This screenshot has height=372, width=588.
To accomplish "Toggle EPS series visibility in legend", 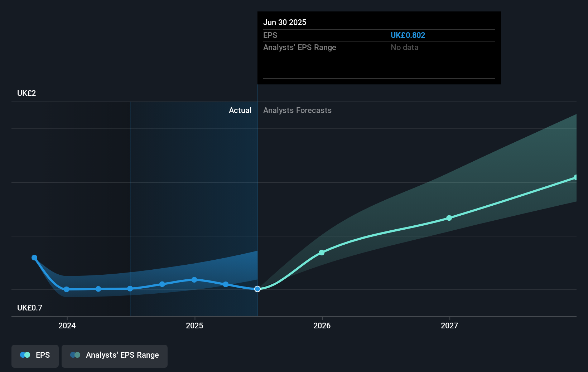I will pos(35,356).
